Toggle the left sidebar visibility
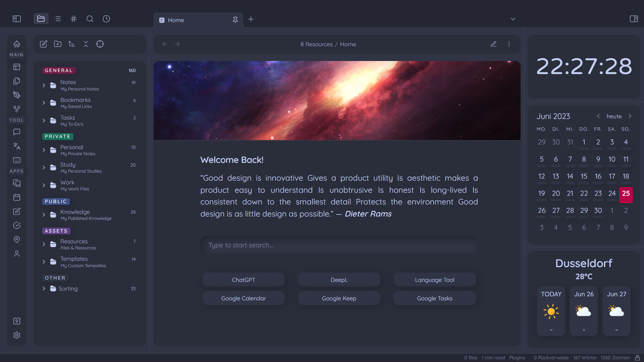This screenshot has height=362, width=644. 16,19
